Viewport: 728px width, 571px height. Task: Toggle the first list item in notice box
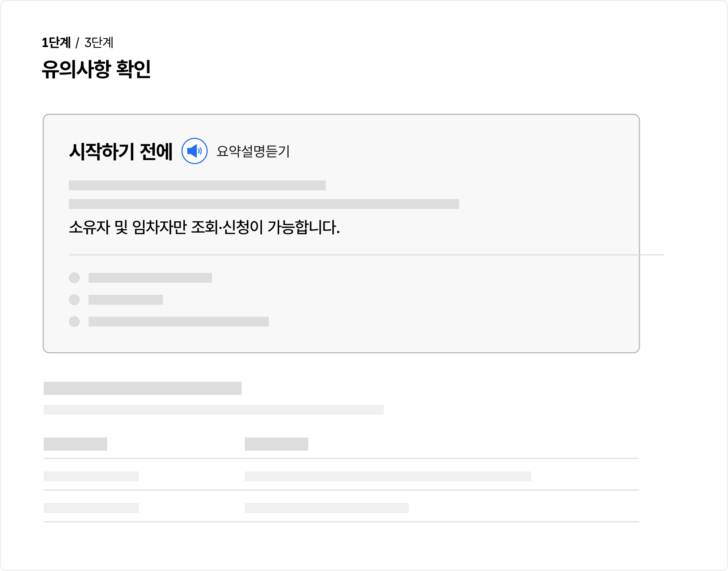click(x=149, y=278)
